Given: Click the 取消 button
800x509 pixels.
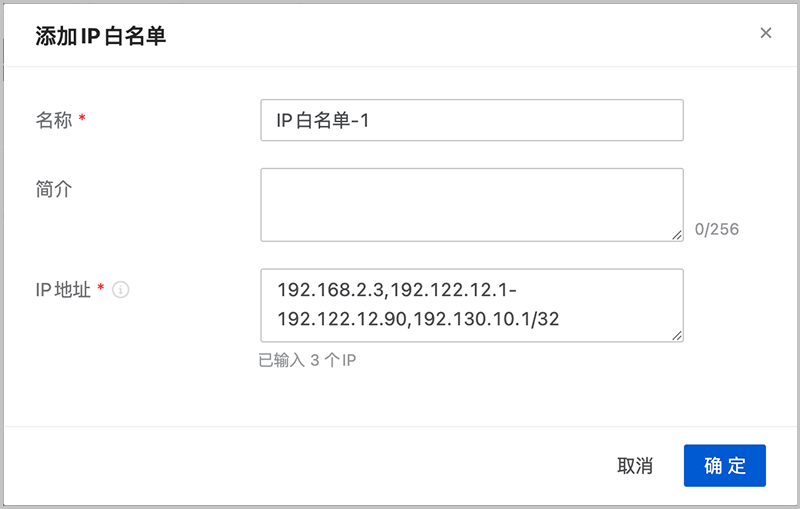Looking at the screenshot, I should pyautogui.click(x=635, y=466).
